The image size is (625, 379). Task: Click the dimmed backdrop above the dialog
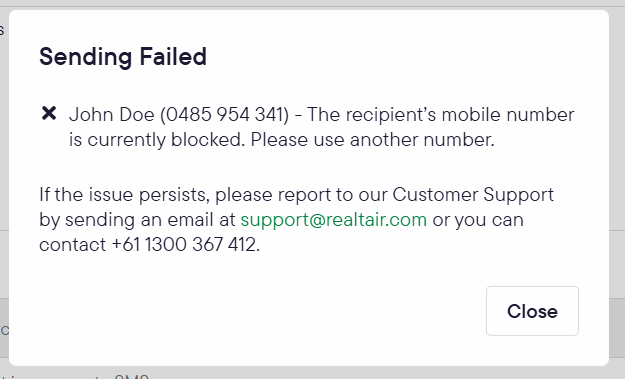pos(312,4)
